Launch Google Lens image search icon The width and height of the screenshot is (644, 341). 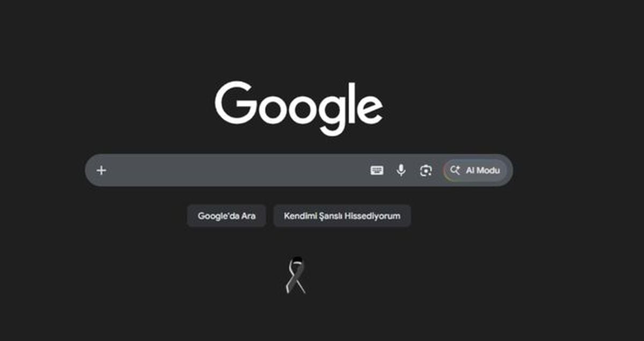click(x=426, y=171)
